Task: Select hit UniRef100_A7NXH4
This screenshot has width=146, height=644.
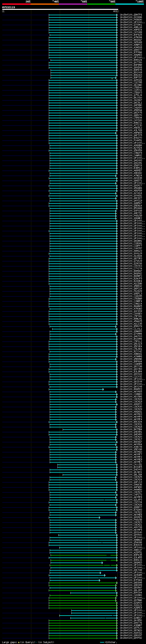Action: click(x=131, y=37)
